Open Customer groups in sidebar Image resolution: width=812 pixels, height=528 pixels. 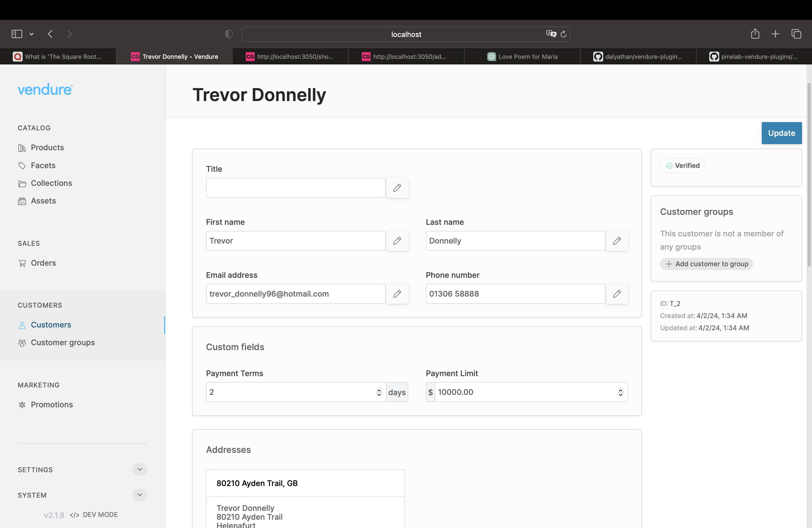click(63, 342)
